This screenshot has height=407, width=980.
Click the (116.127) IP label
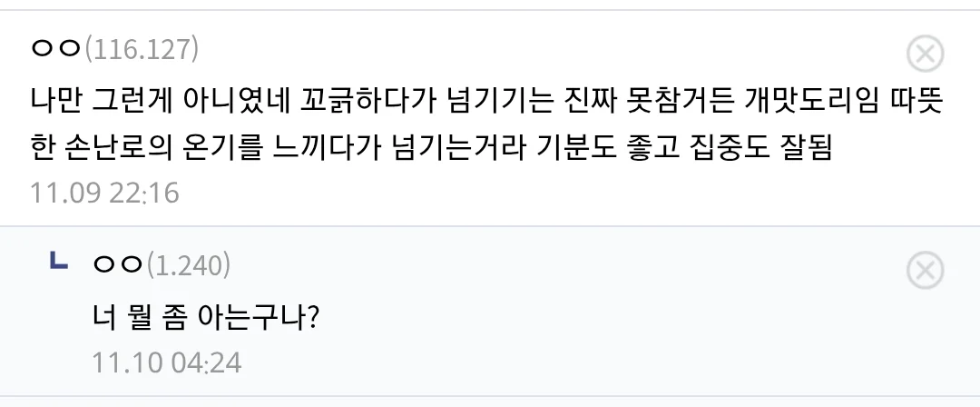point(141,49)
